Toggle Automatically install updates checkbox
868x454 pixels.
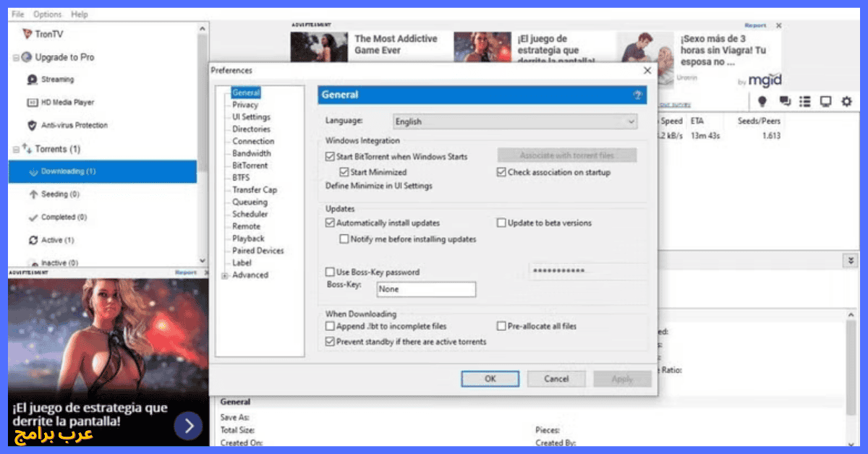point(331,223)
